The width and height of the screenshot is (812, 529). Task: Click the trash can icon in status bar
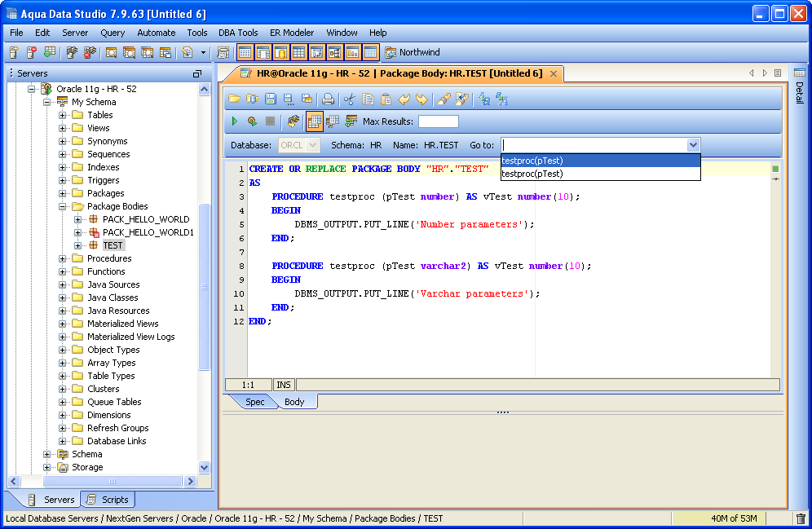click(801, 518)
